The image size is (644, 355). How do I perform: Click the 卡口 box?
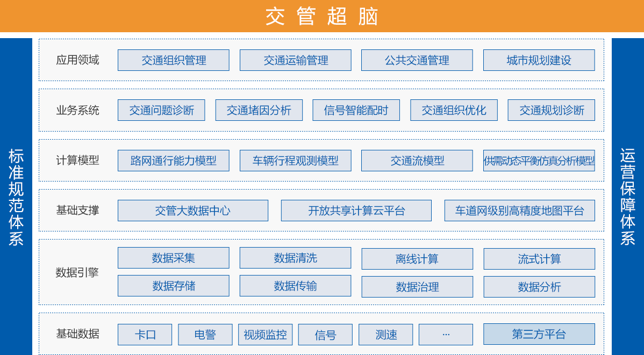(x=145, y=335)
